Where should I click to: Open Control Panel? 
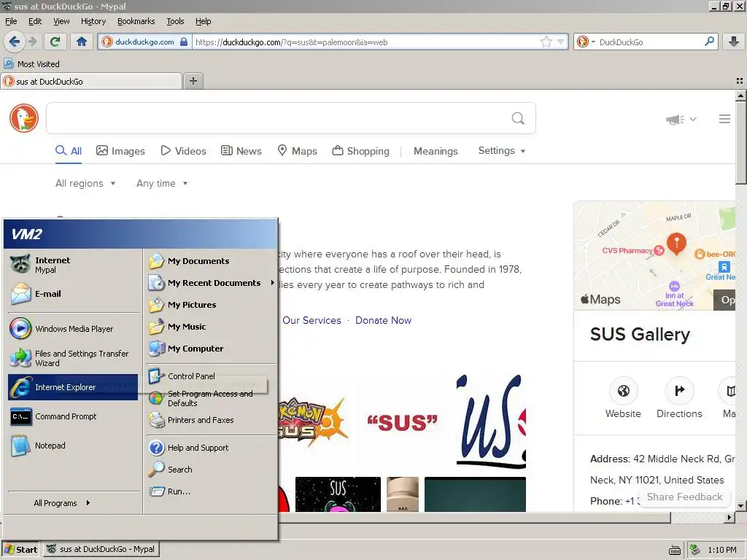click(211, 376)
